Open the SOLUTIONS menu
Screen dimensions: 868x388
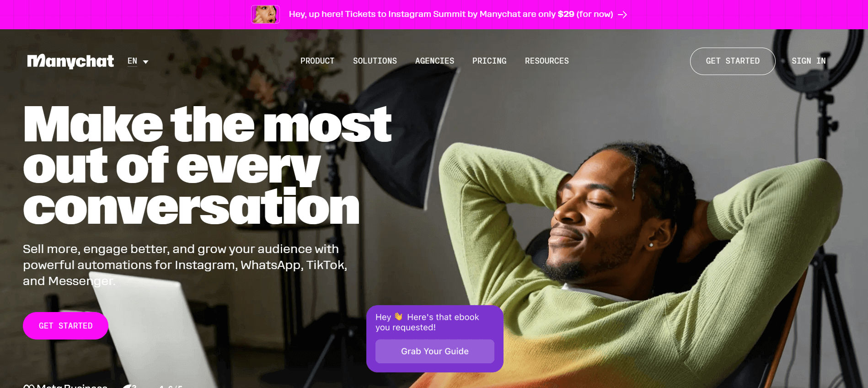point(375,61)
